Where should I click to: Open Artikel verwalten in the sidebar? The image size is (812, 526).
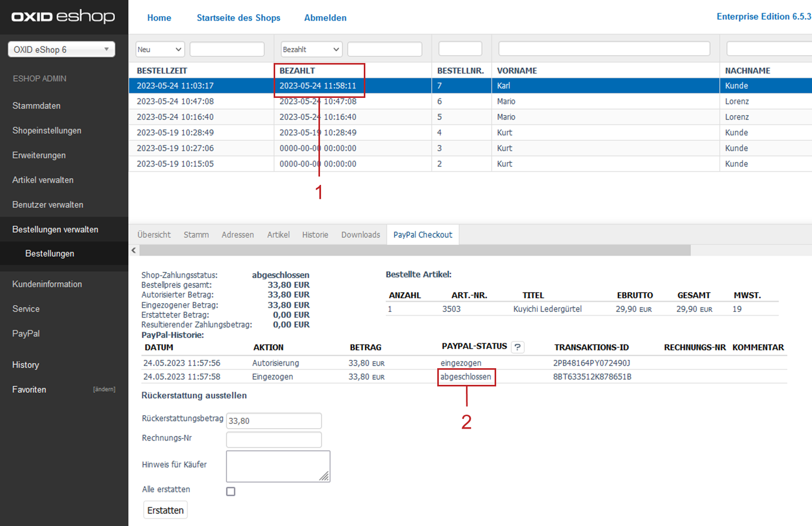(43, 180)
